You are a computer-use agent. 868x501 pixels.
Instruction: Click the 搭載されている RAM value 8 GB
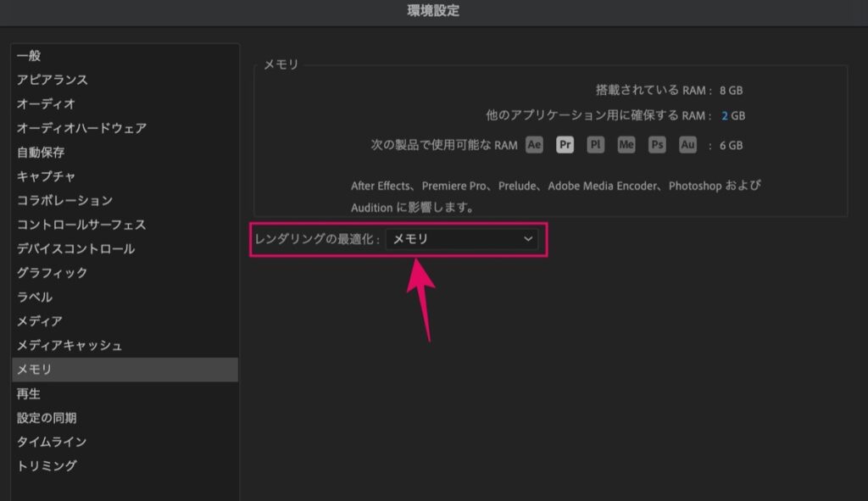731,90
